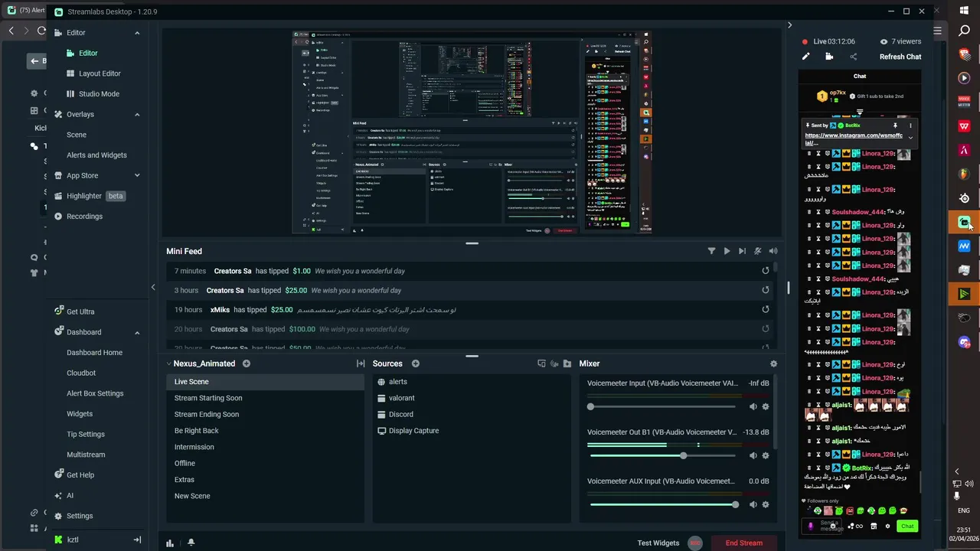Open the pinned Instagram link in chat
This screenshot has width=980, height=551.
854,139
